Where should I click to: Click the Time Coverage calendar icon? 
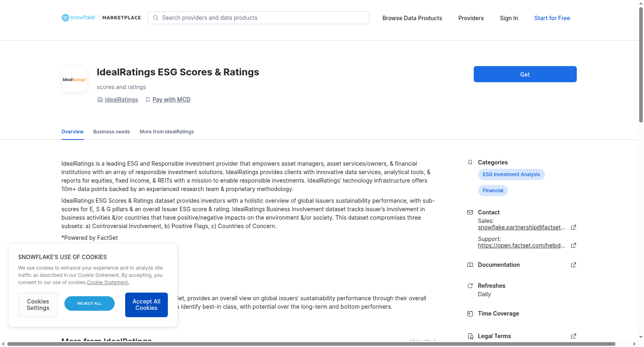[470, 314]
